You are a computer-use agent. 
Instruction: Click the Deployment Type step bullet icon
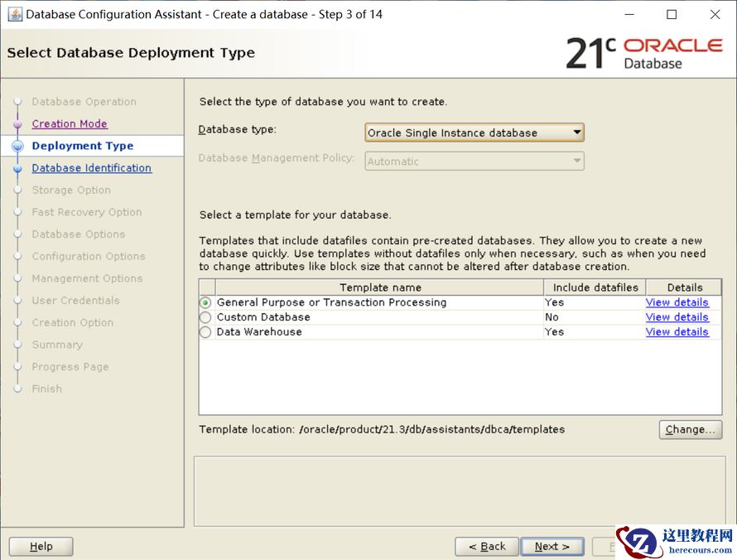[17, 146]
